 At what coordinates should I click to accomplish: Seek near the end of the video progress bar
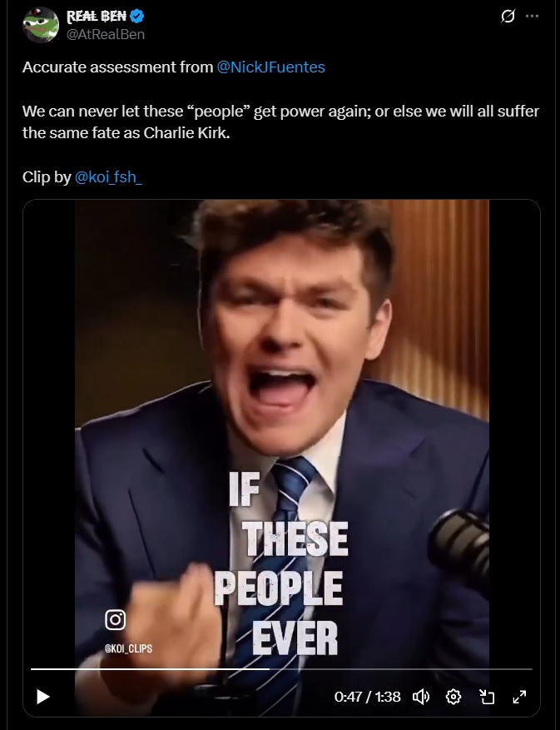[523, 669]
